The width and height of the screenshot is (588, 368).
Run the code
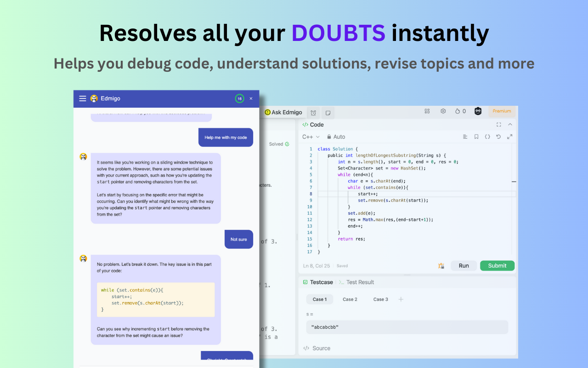[x=464, y=265]
